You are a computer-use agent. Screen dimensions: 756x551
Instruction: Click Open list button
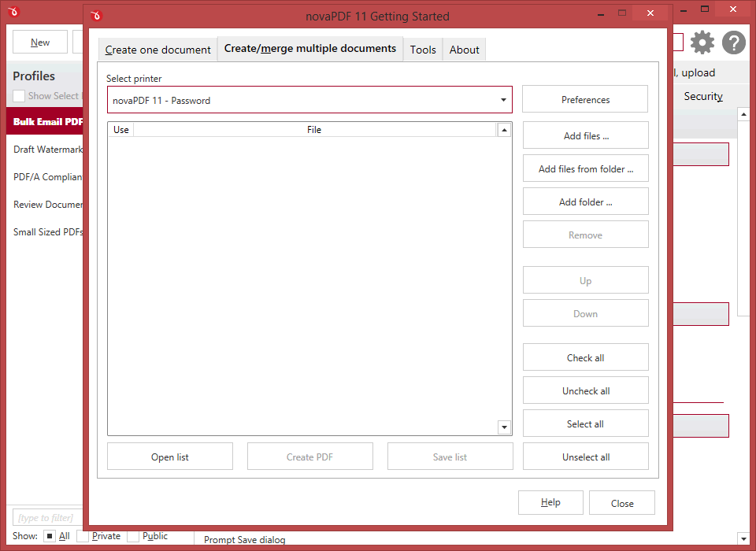(170, 457)
